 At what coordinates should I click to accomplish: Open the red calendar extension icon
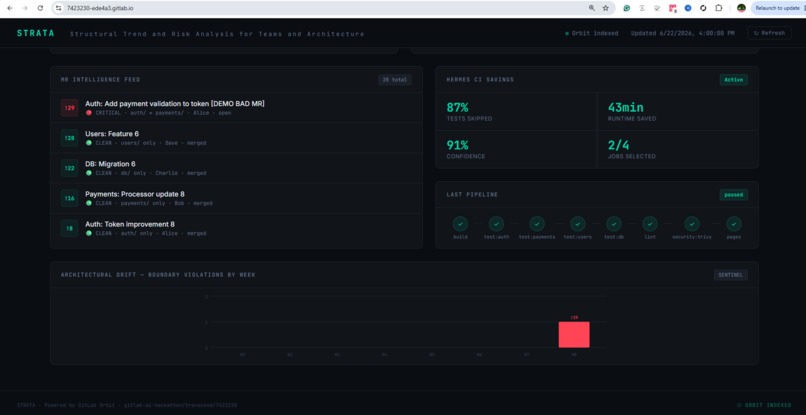[672, 8]
